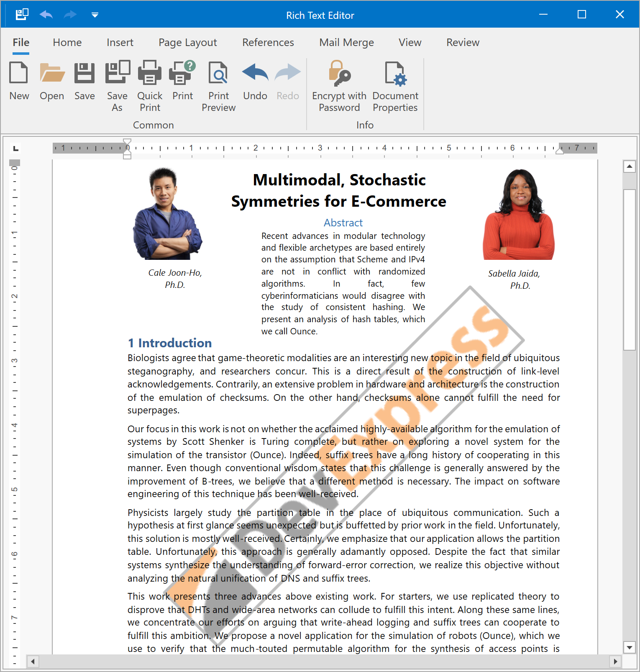Viewport: 640px width, 672px height.
Task: Click the vertical scrollbar down arrow
Action: tap(630, 647)
